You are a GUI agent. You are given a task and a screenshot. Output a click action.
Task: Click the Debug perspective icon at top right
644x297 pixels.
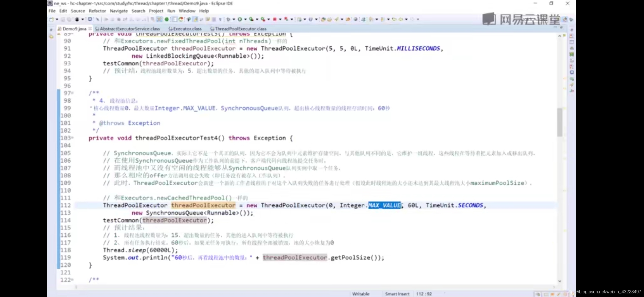coord(571,20)
